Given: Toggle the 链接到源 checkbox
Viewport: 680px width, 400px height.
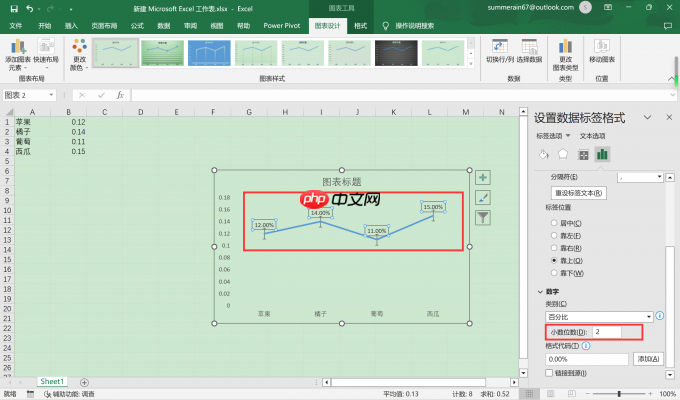Looking at the screenshot, I should click(549, 373).
